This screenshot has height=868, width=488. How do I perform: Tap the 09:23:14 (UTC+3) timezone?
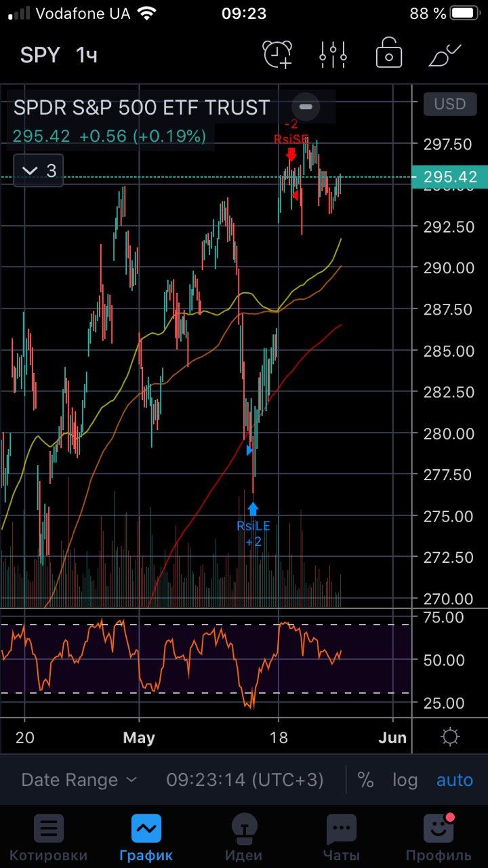tap(245, 780)
